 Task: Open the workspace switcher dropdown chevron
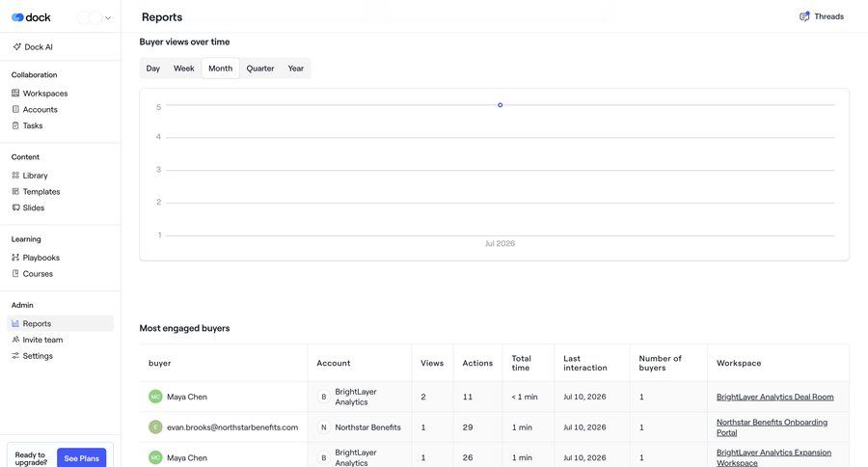coord(108,17)
